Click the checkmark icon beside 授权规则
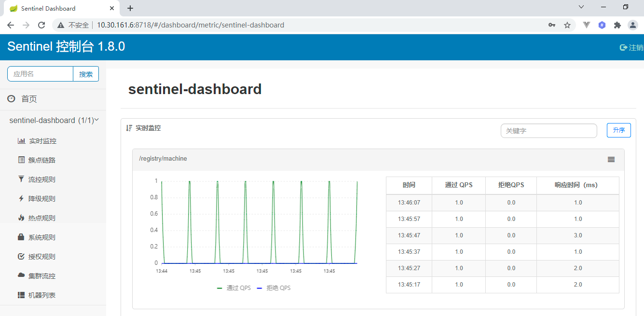Viewport: 644px width, 316px height. click(21, 256)
